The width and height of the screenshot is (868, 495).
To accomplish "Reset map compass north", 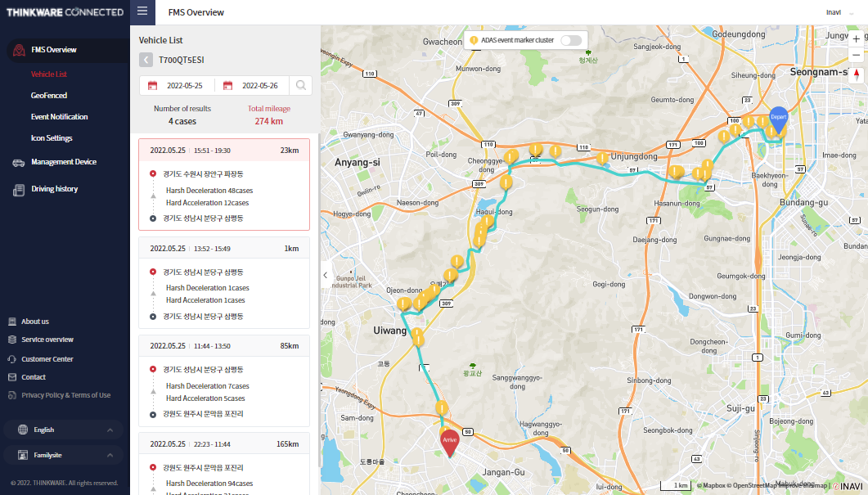I will coord(856,74).
